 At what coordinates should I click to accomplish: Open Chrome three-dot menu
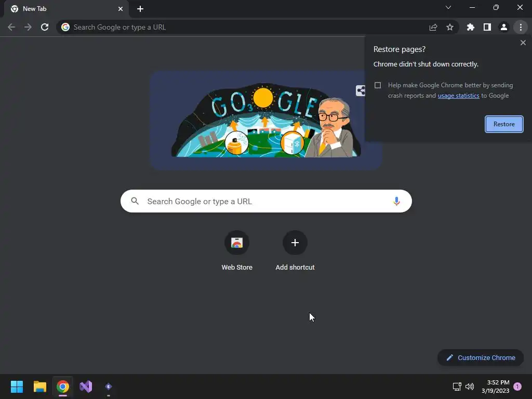click(521, 27)
